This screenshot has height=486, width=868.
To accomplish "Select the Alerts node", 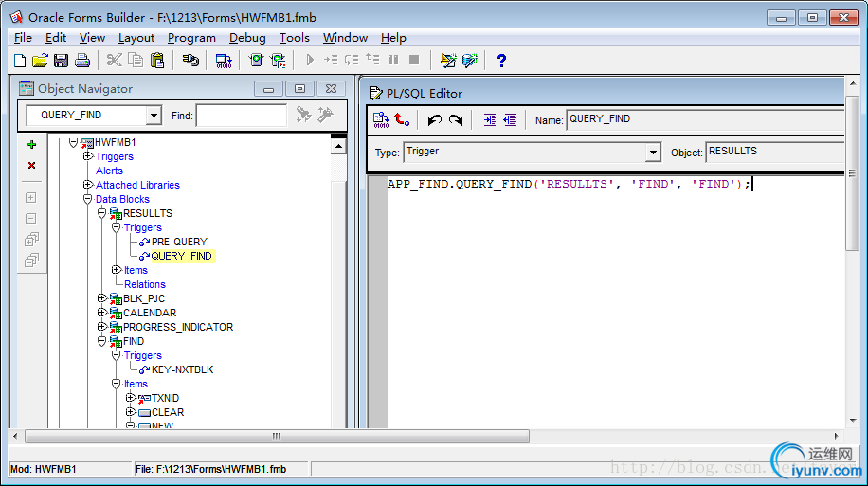I will 109,171.
